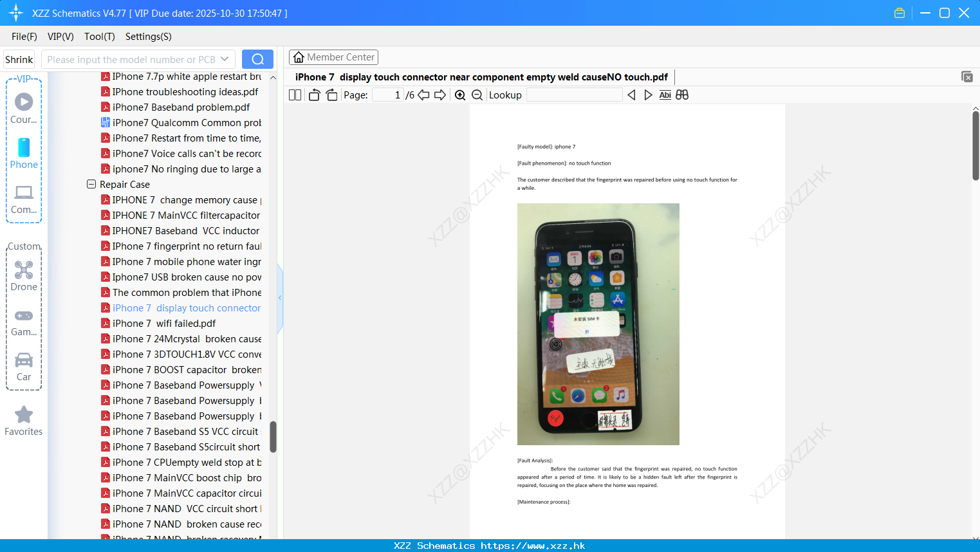Collapse the left panel via splitter handle
Image resolution: width=980 pixels, height=552 pixels.
tap(280, 297)
